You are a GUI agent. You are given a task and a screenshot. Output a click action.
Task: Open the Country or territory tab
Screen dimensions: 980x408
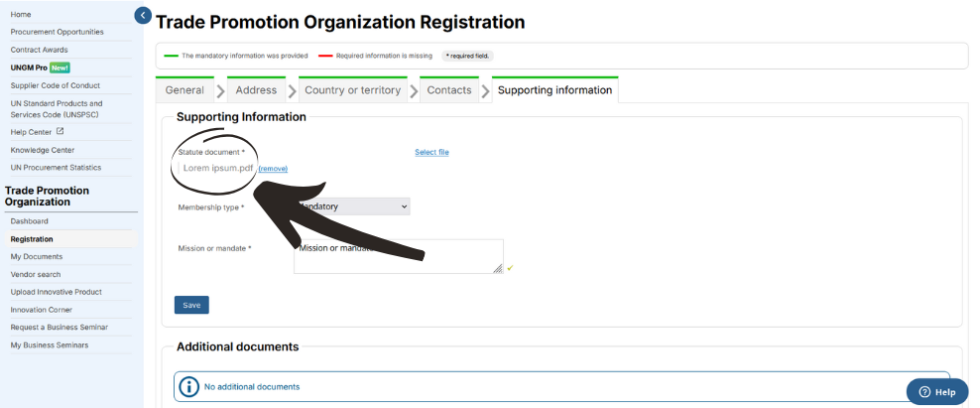click(352, 90)
